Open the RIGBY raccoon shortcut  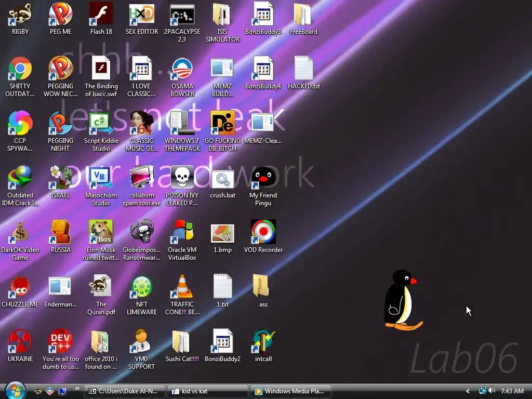coord(20,14)
